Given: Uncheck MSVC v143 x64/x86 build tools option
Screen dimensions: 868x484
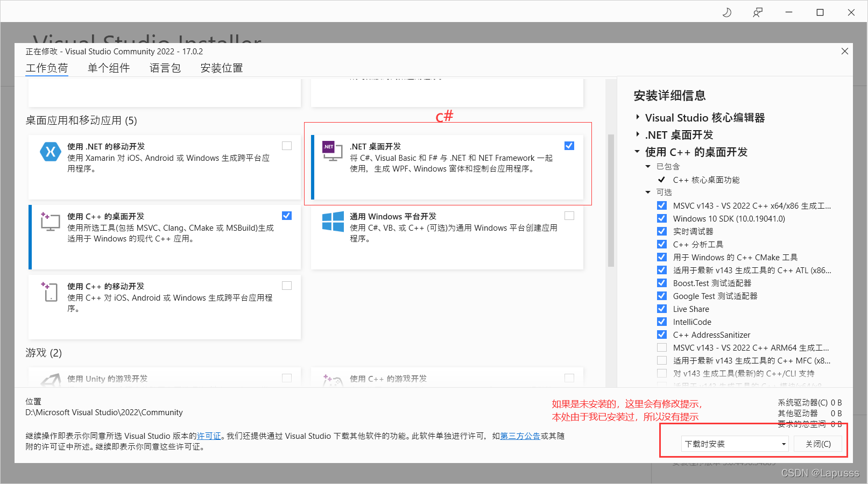Looking at the screenshot, I should 662,205.
